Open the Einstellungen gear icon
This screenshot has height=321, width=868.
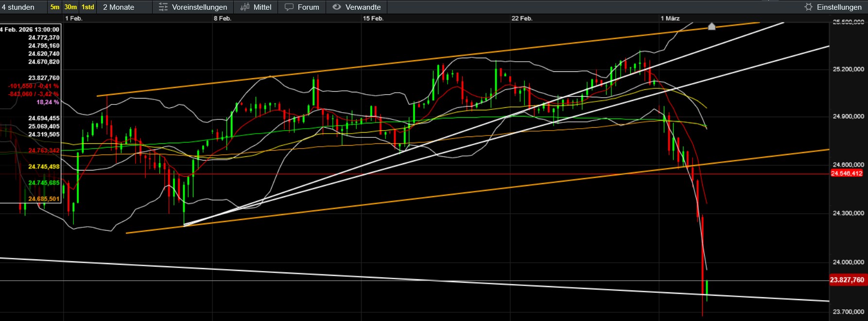(808, 7)
